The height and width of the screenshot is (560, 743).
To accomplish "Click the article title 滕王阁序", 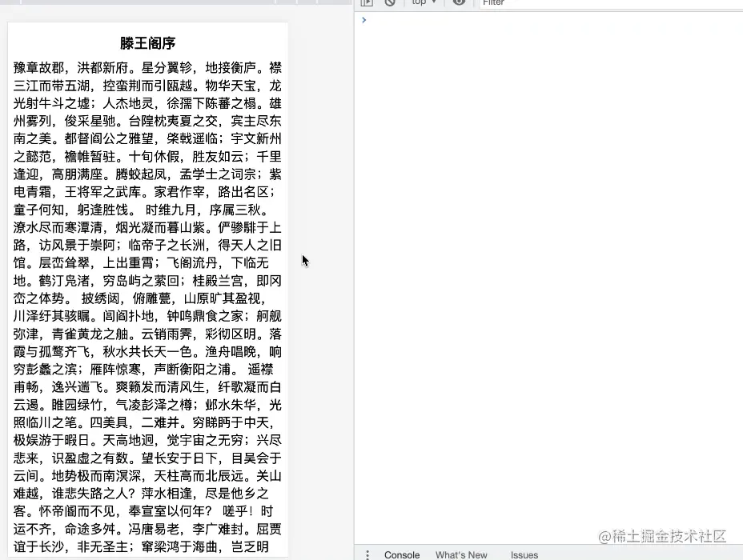I will click(x=147, y=42).
